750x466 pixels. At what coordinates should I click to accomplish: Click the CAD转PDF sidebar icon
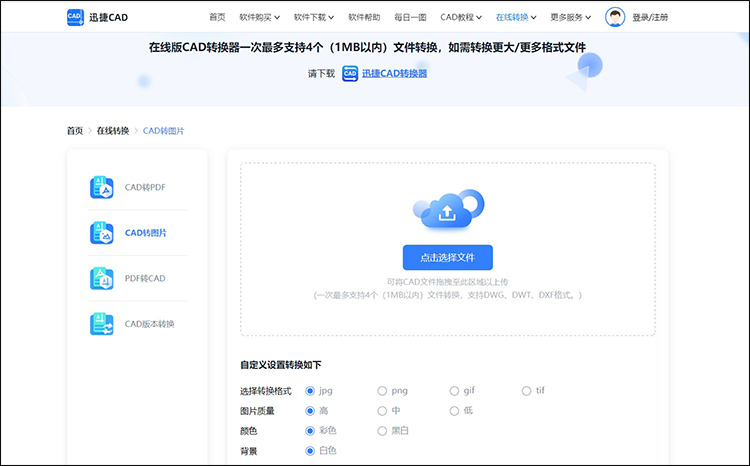coord(102,187)
